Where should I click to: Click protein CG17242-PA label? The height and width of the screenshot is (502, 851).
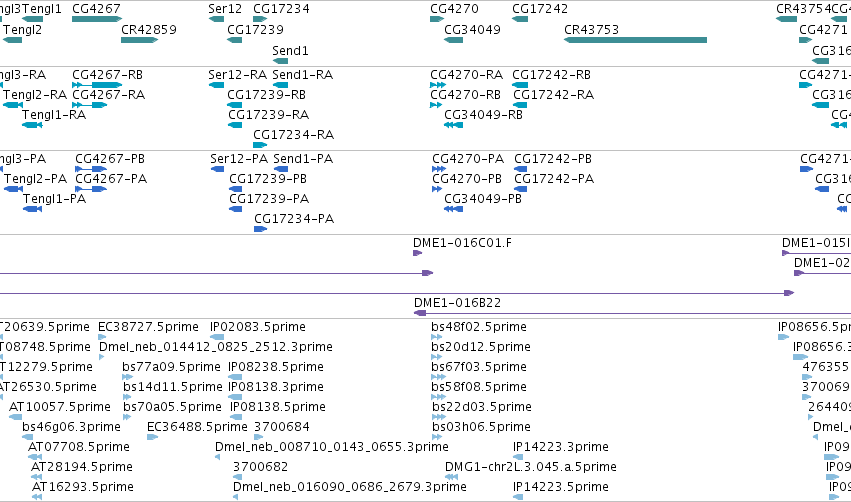(x=554, y=179)
